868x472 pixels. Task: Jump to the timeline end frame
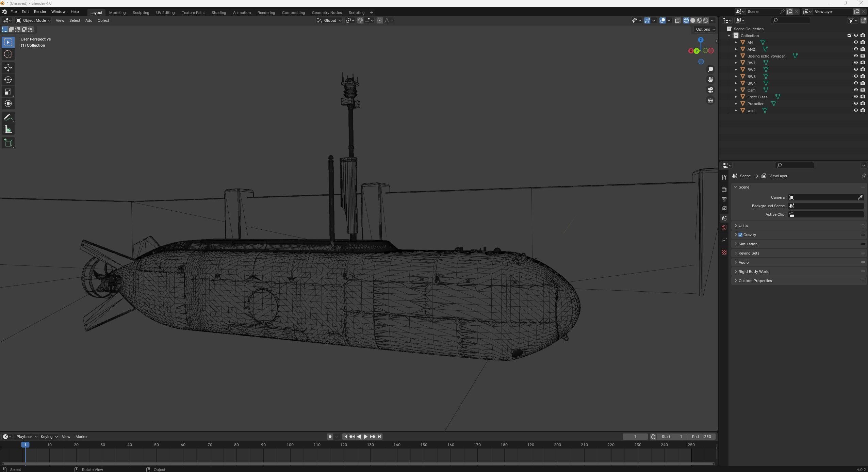click(x=379, y=437)
